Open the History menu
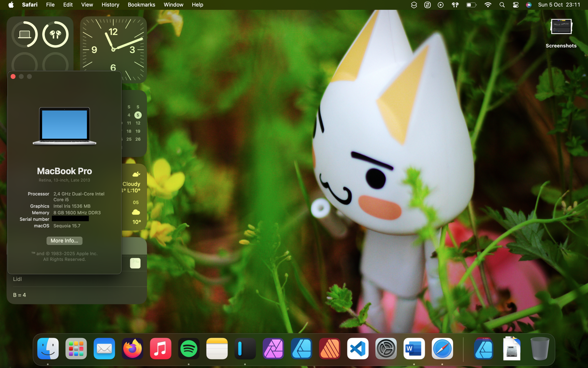The width and height of the screenshot is (588, 368). point(110,5)
